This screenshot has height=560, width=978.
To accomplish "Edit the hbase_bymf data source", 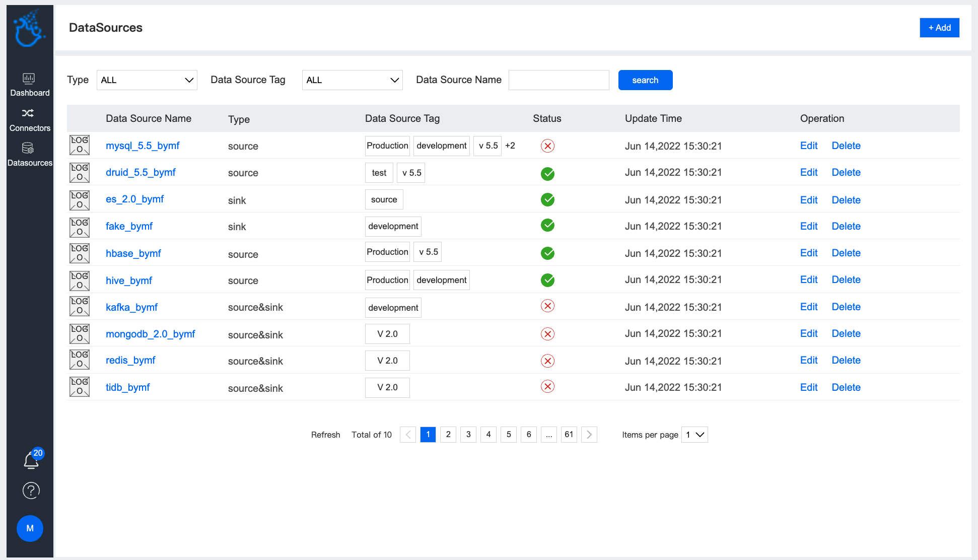I will [809, 253].
